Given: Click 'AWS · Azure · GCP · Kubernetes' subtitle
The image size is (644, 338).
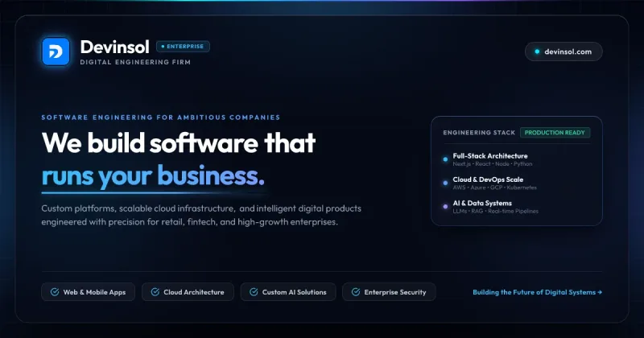Looking at the screenshot, I should coord(494,188).
